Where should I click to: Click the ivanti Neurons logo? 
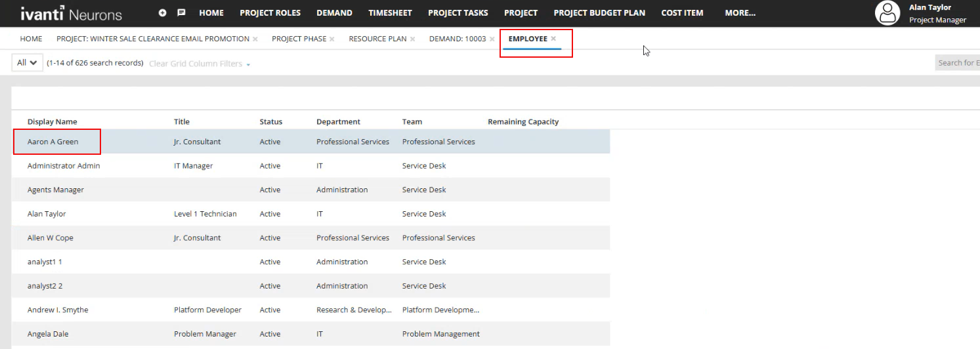click(71, 13)
